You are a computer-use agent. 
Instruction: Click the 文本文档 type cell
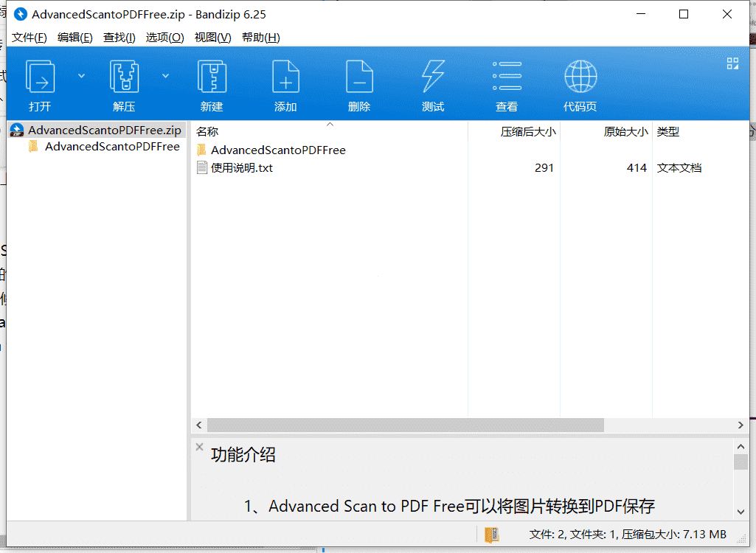[x=679, y=168]
